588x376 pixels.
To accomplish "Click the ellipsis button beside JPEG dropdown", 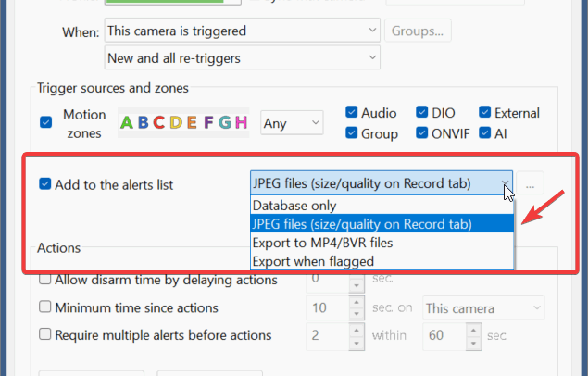I will pyautogui.click(x=530, y=184).
